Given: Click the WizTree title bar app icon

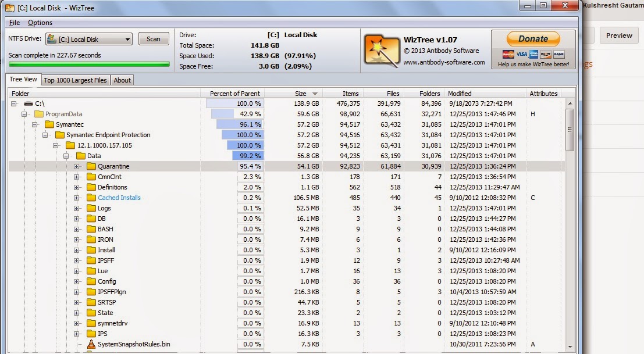Looking at the screenshot, I should point(9,8).
